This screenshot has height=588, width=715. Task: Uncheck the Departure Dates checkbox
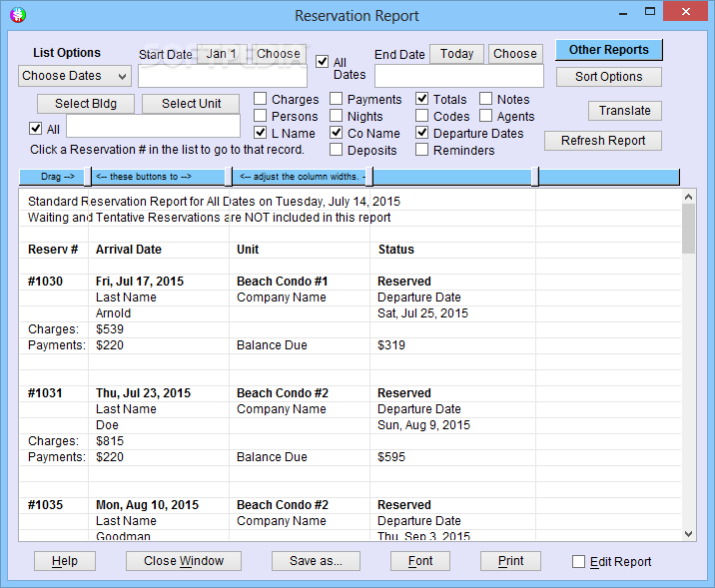point(421,133)
